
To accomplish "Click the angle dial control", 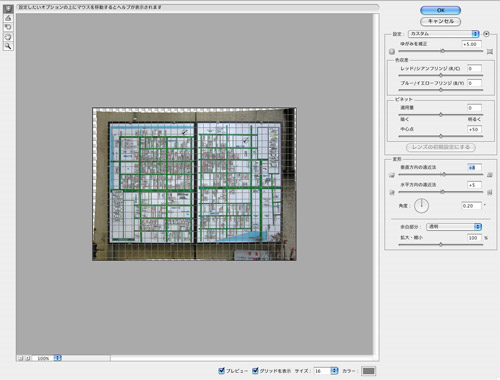I will [421, 206].
